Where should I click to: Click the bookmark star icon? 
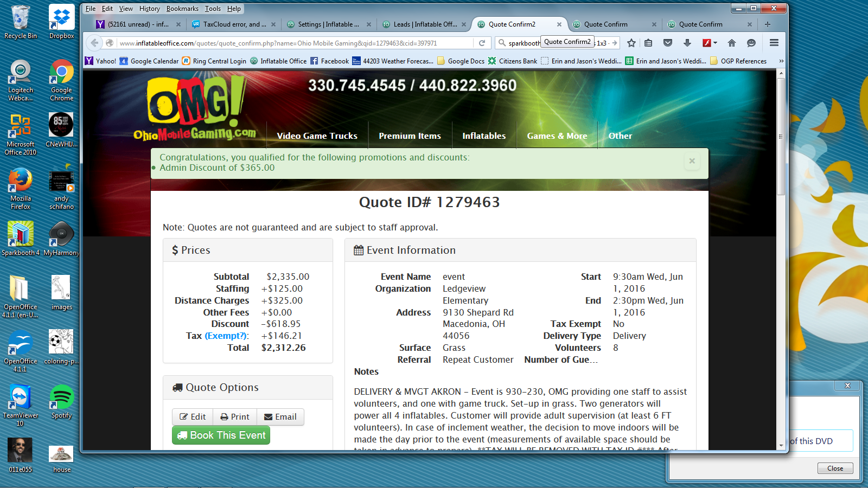pyautogui.click(x=631, y=43)
